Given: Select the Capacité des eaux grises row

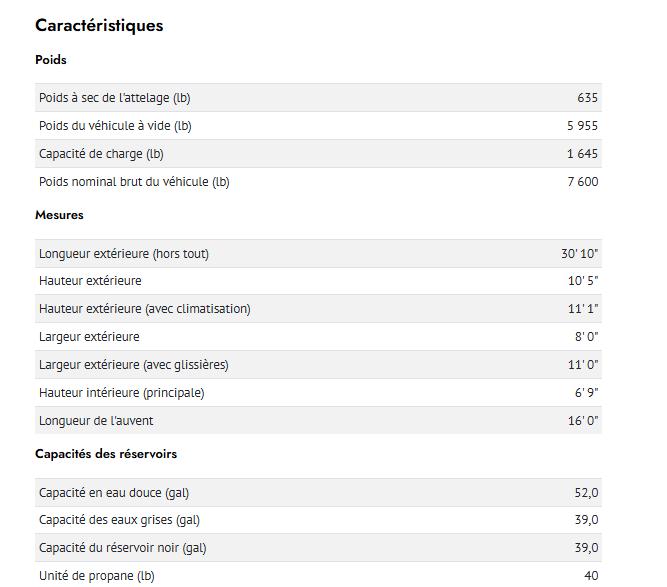Looking at the screenshot, I should tap(318, 520).
